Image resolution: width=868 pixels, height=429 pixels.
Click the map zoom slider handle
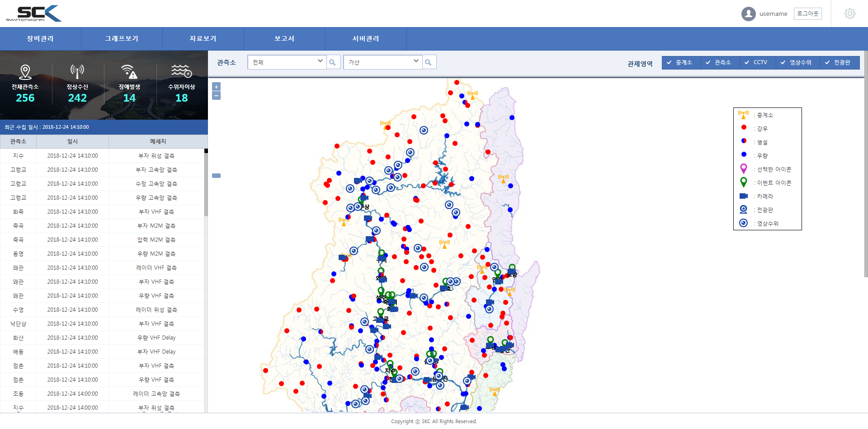pos(216,176)
